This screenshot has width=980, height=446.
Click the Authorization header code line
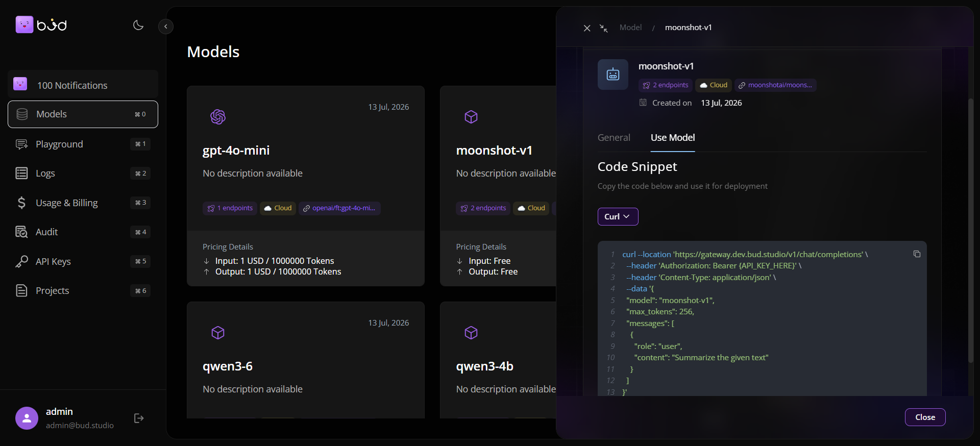pos(714,266)
